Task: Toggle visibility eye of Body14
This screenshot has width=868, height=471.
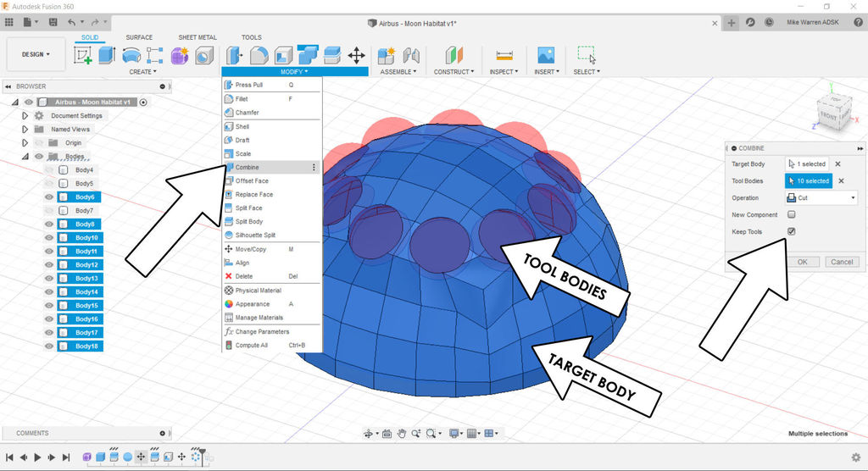Action: click(49, 291)
